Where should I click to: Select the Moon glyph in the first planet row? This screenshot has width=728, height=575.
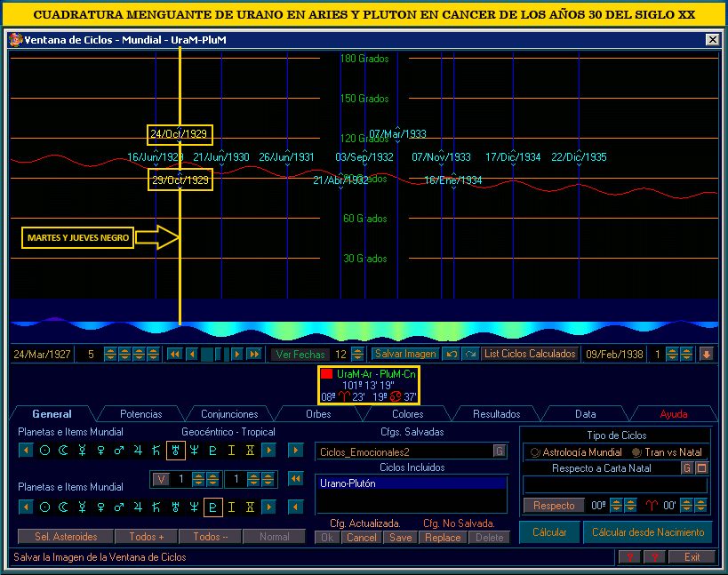pos(64,451)
